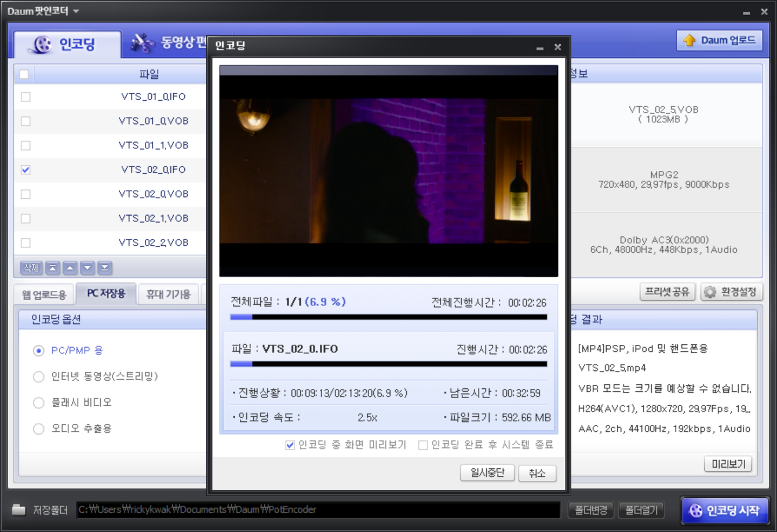Toggle the select-all checkbox in file header
Screen dimensions: 777x532
(x=24, y=74)
